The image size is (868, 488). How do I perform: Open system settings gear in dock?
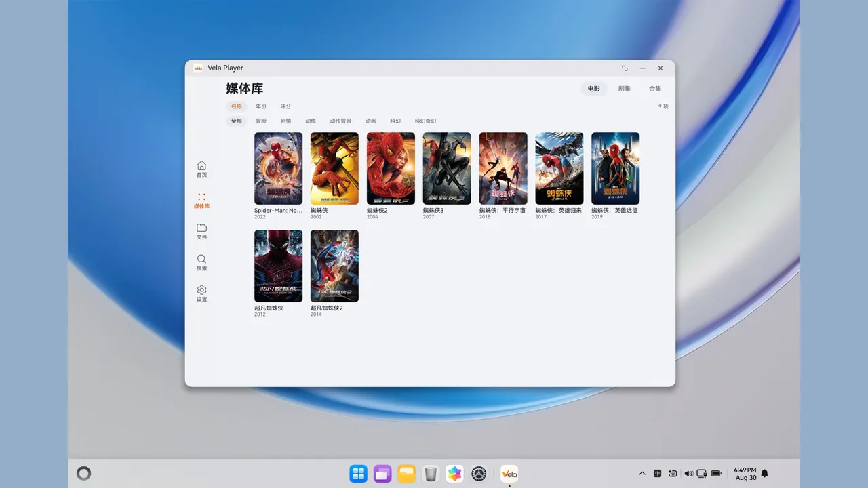479,474
